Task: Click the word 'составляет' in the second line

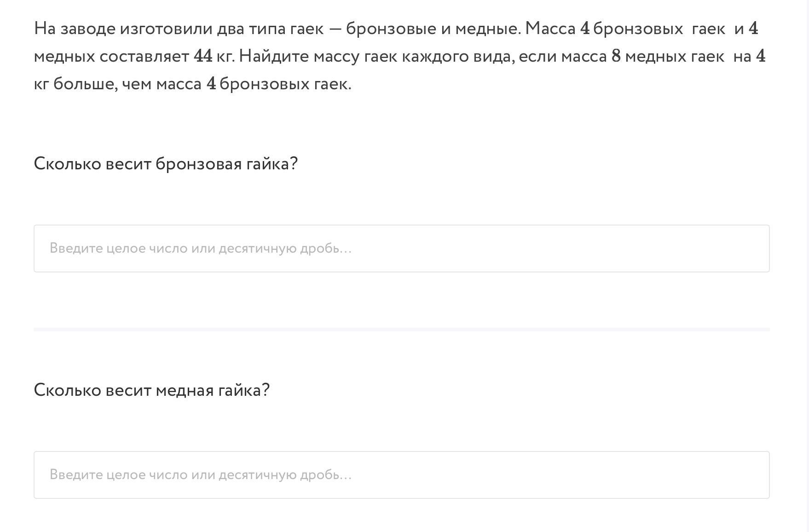Action: point(144,56)
